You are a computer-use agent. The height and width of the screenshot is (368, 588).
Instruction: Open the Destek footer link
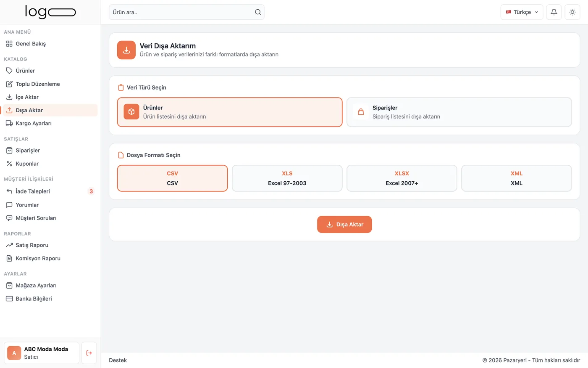(118, 360)
